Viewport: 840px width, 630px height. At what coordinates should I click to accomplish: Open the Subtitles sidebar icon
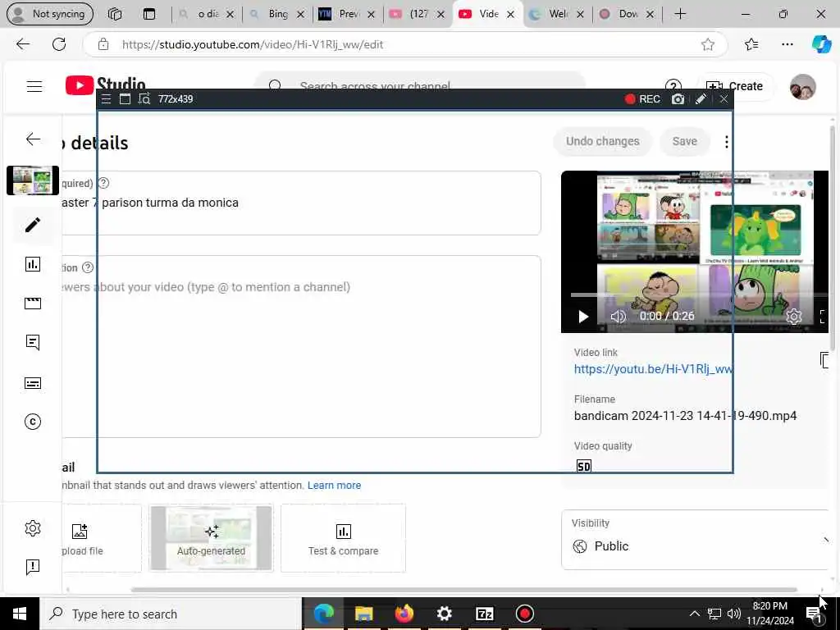(x=33, y=383)
